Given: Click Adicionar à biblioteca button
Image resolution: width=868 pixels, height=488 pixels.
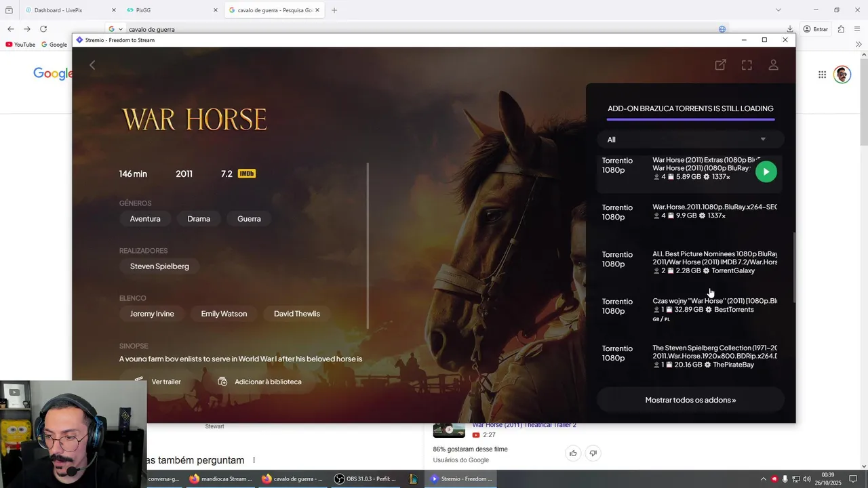Looking at the screenshot, I should point(260,382).
